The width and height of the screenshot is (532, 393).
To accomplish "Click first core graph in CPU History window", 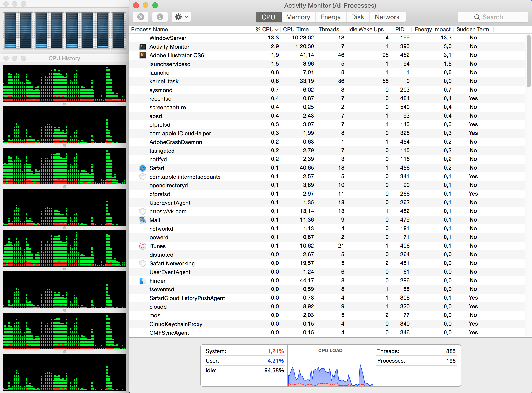I will point(65,83).
